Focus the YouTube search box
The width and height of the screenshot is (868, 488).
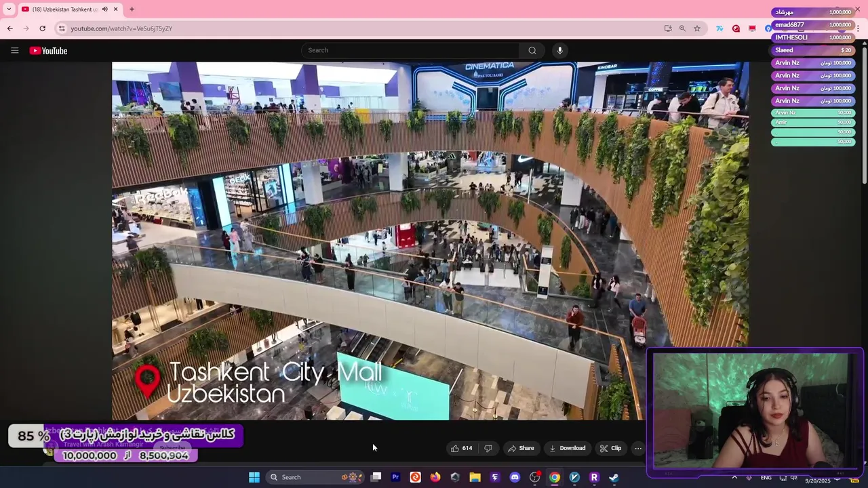[411, 50]
